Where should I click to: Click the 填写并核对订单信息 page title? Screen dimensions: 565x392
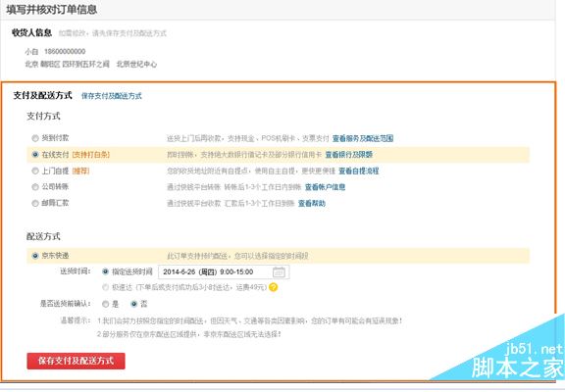(52, 10)
